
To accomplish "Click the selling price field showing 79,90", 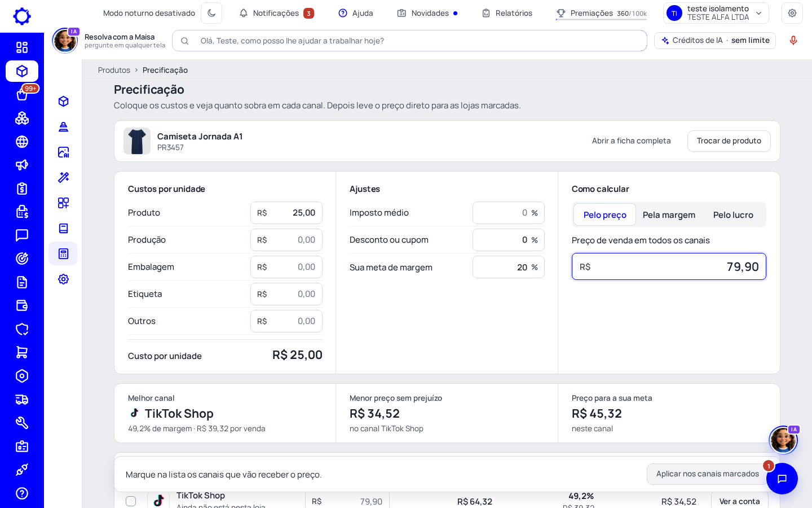I will coord(669,266).
